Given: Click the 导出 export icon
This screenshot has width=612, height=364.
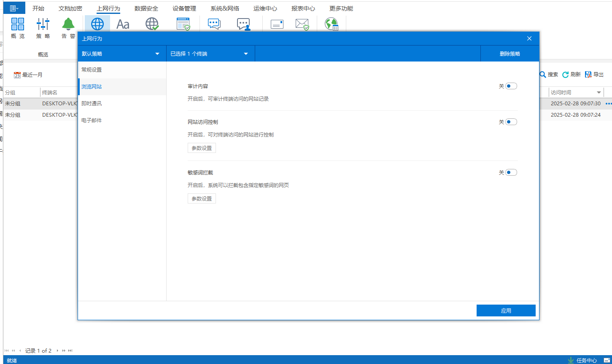Looking at the screenshot, I should tap(588, 75).
